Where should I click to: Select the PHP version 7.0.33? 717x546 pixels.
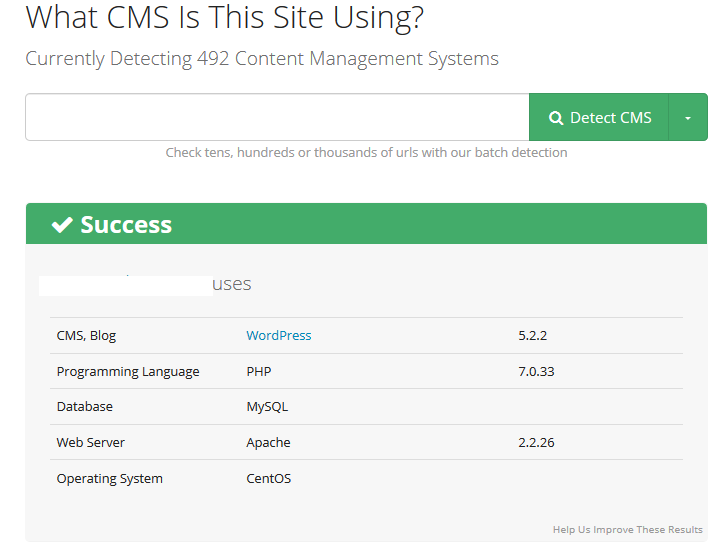(x=536, y=371)
